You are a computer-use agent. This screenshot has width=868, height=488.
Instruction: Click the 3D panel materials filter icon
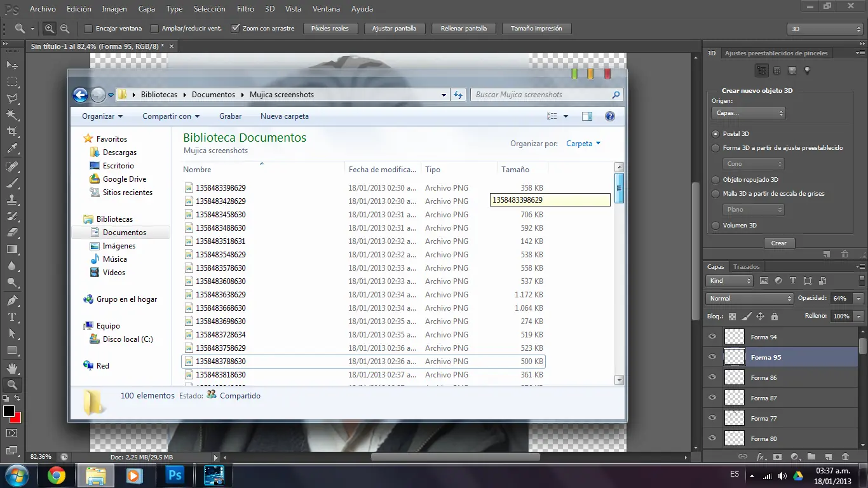792,71
